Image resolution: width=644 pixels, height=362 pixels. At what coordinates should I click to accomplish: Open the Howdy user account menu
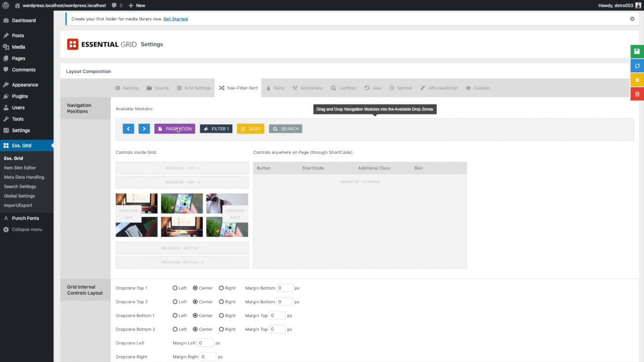(x=619, y=6)
